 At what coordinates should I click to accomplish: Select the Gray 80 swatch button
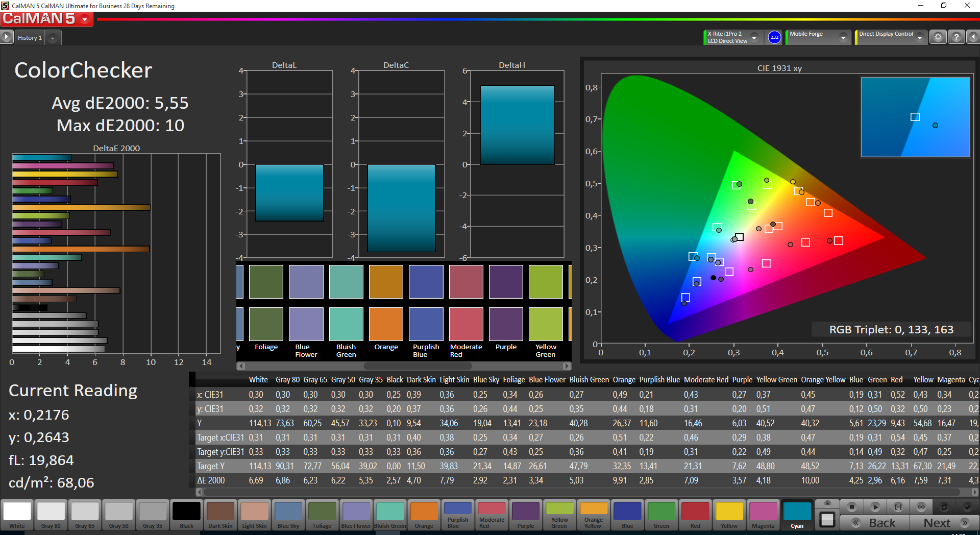coord(51,515)
